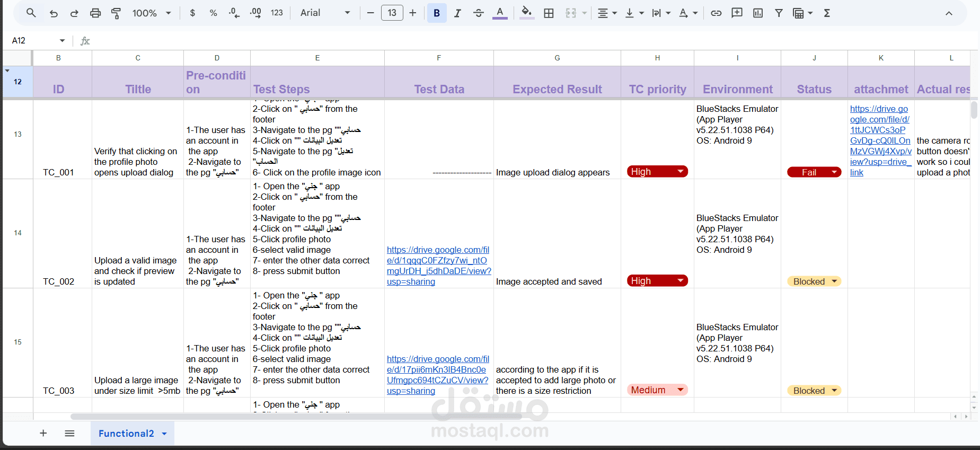Open Medium priority chip for TC_003

tap(657, 390)
